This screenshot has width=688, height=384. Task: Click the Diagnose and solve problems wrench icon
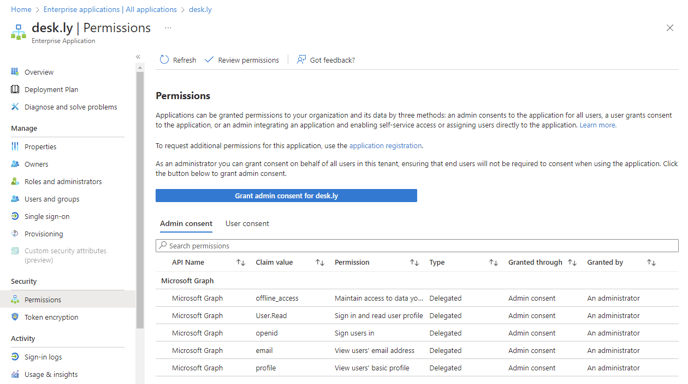coord(15,107)
